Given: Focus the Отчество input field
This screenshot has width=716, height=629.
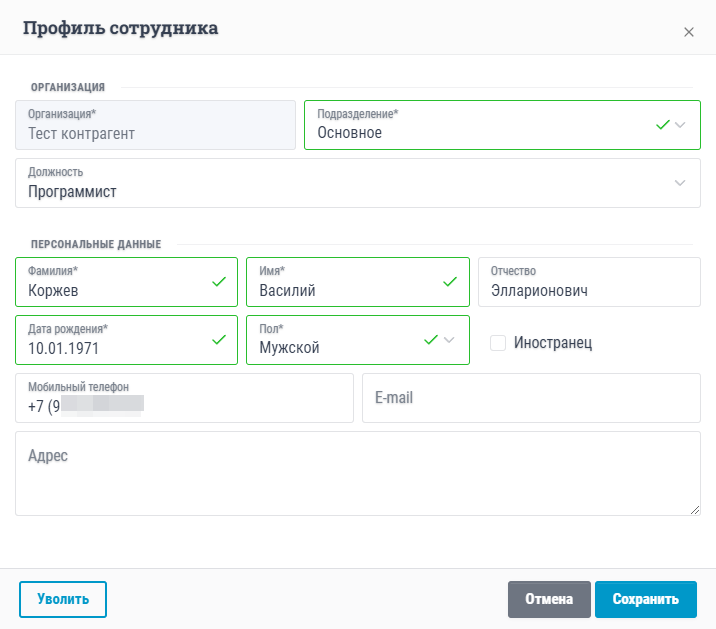Looking at the screenshot, I should pyautogui.click(x=589, y=290).
